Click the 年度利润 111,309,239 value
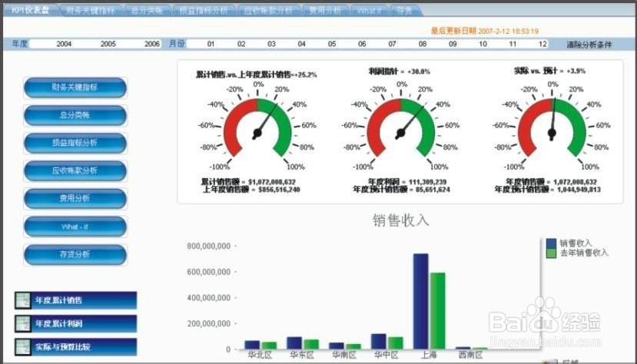This screenshot has width=637, height=364. click(407, 182)
